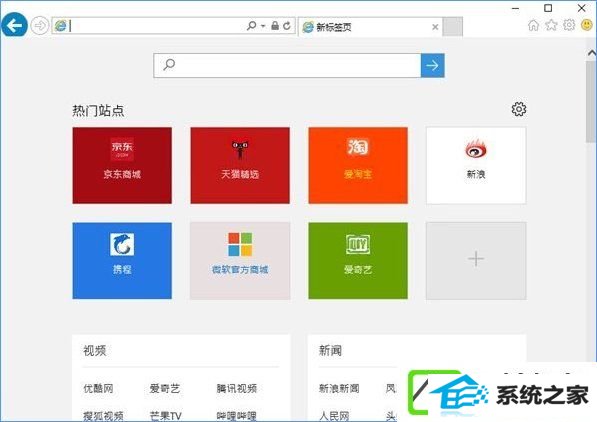Open favorites star icon
597x422 pixels.
[551, 25]
